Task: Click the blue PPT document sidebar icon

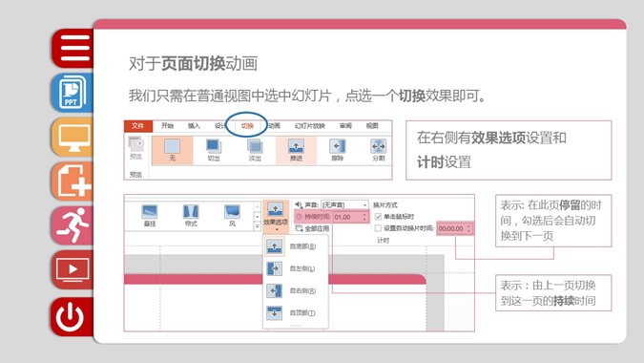Action: pos(73,93)
